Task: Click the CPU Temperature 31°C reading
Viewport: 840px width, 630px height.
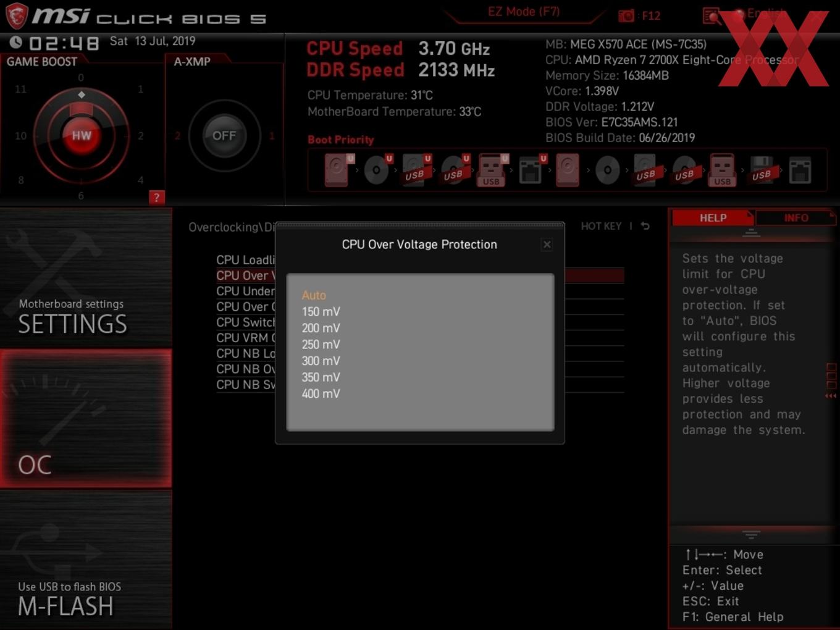Action: 370,95
